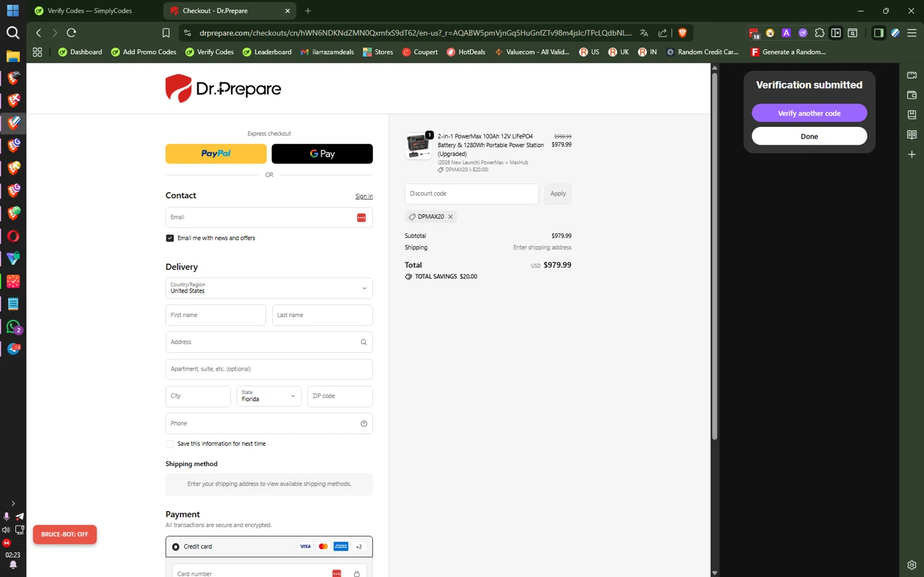
Task: Click the PayPal express checkout button
Action: [216, 154]
